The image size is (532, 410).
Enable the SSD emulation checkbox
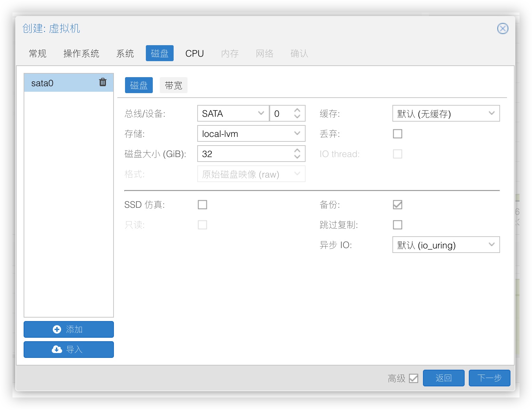[x=202, y=205]
